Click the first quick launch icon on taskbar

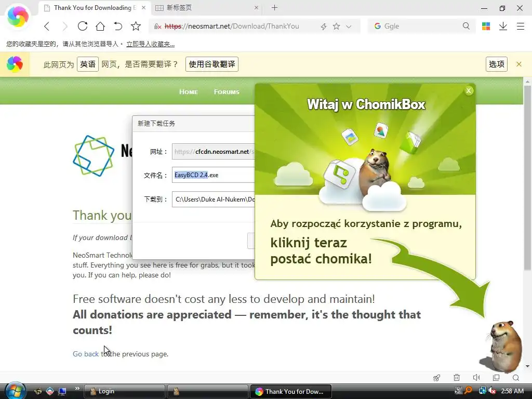(x=38, y=391)
